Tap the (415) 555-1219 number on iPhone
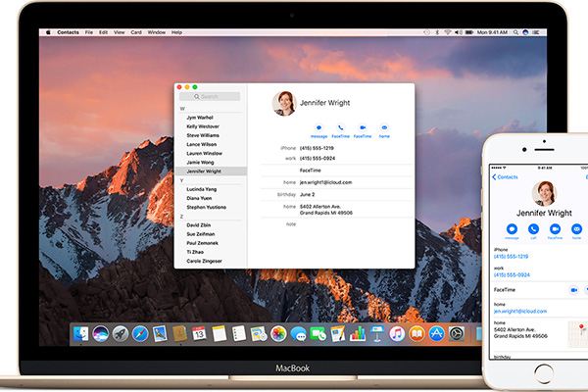The height and width of the screenshot is (392, 588). 512,257
